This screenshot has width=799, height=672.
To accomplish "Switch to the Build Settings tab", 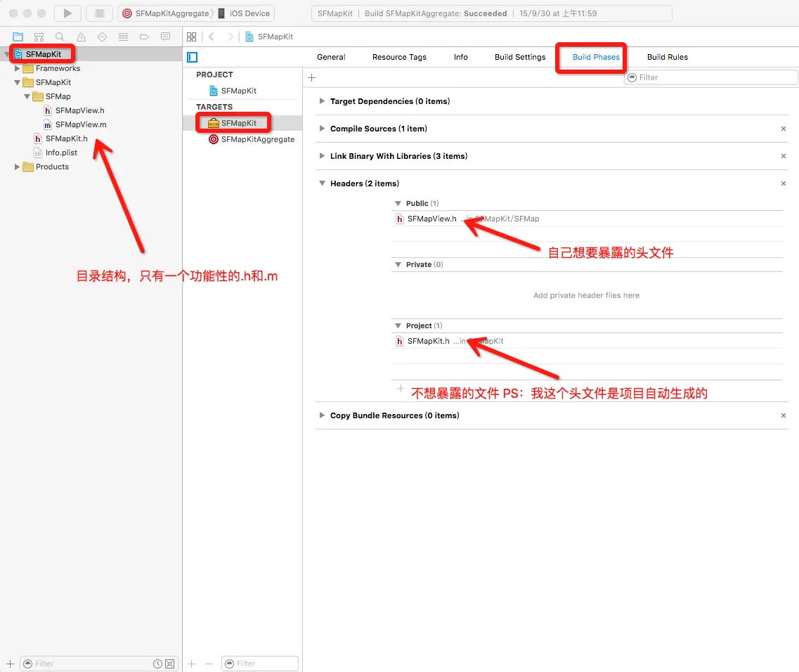I will tap(520, 57).
